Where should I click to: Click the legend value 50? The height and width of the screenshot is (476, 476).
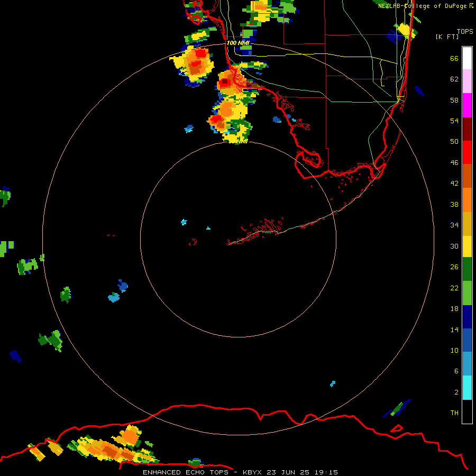pos(454,142)
